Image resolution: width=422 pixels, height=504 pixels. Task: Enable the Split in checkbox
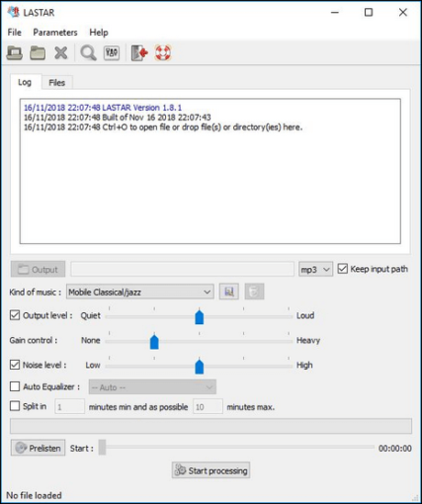(15, 406)
